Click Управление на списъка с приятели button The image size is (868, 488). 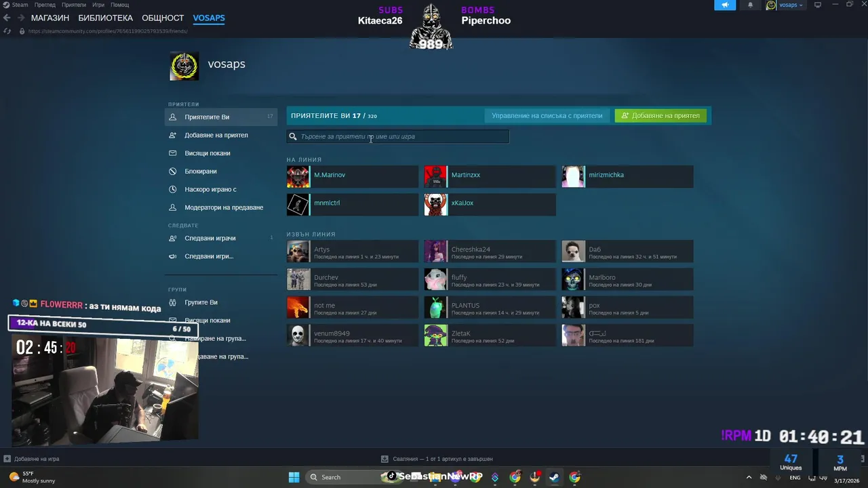(547, 115)
